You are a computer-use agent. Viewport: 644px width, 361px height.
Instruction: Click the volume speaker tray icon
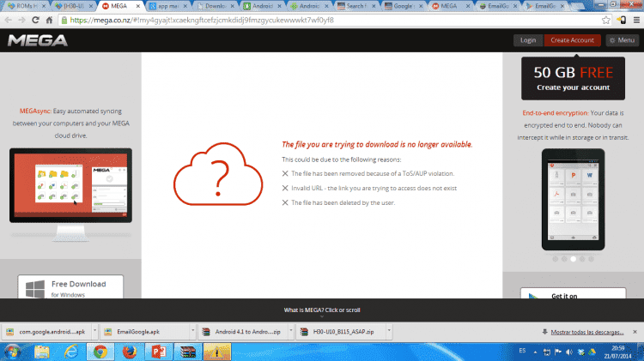pos(569,352)
